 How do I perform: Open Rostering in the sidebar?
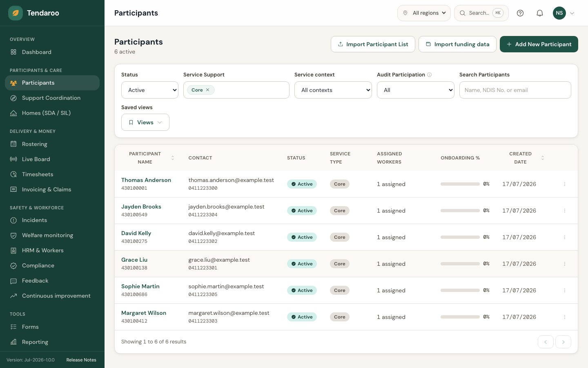52,144
